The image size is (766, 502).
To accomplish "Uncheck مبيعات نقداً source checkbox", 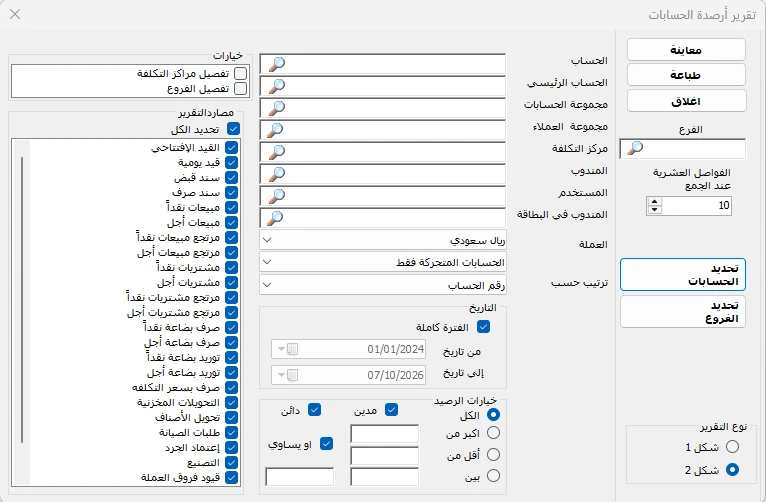I will coord(232,208).
